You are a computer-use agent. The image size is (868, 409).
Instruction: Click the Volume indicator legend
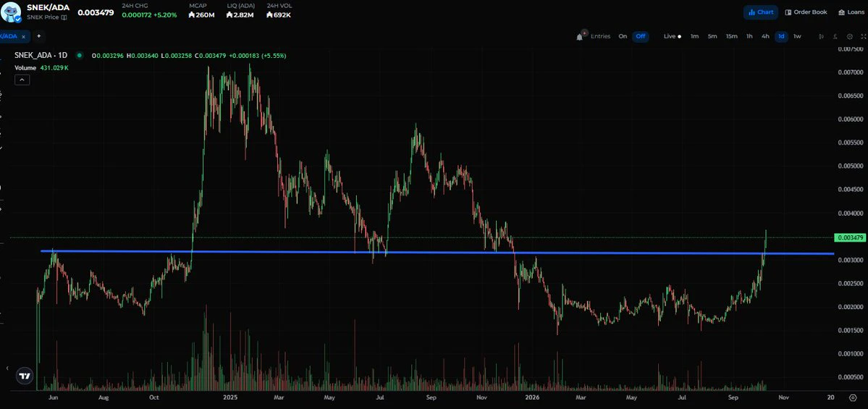25,67
